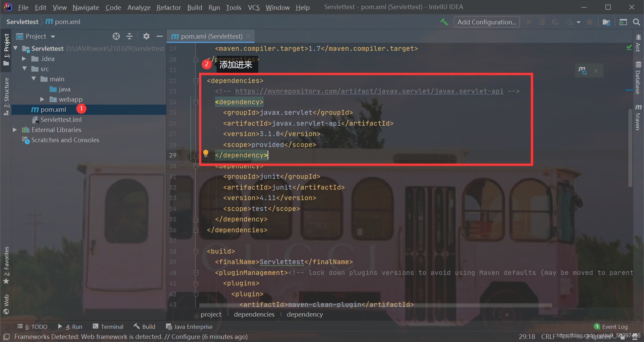Click Collapse All icon in Project panel
The image size is (644, 342).
(x=129, y=36)
